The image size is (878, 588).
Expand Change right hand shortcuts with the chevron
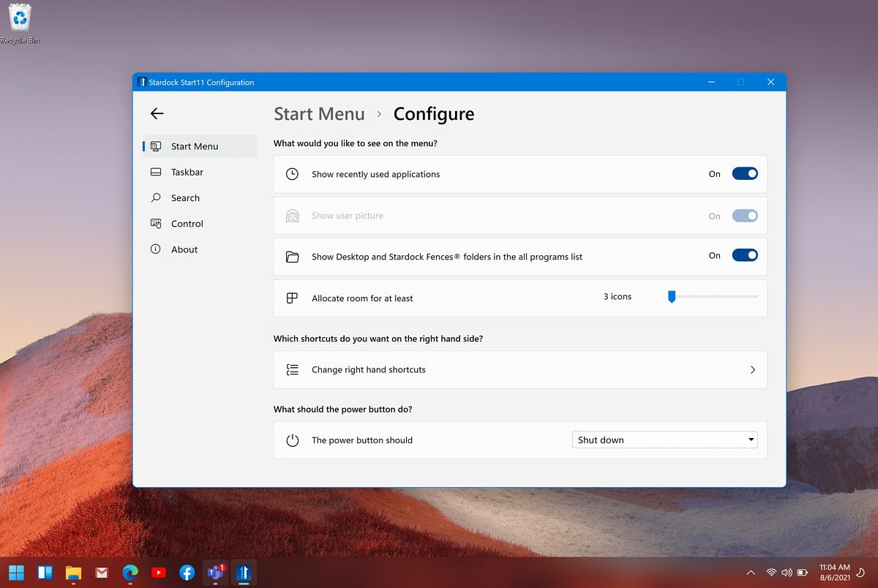point(752,369)
